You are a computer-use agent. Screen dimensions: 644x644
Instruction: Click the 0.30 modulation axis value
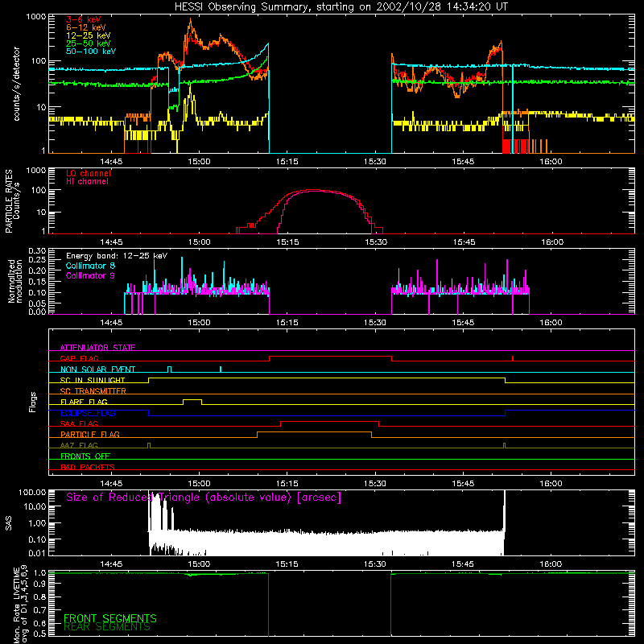click(x=37, y=250)
